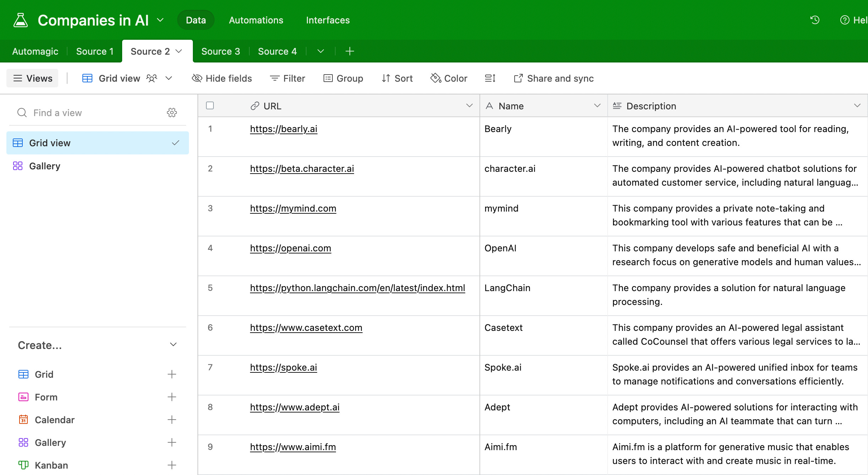The width and height of the screenshot is (868, 475).
Task: Switch to the Automagic table
Action: point(35,51)
